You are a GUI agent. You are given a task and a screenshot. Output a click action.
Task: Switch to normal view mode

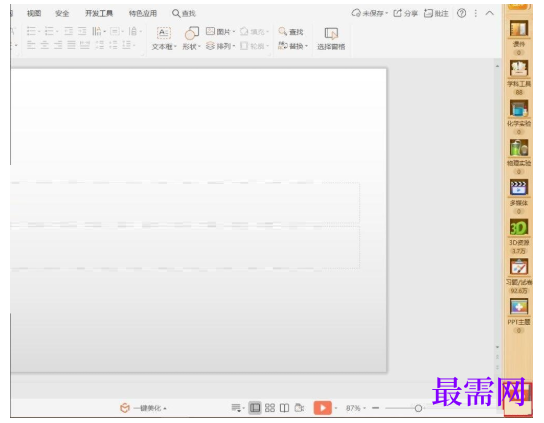point(255,408)
